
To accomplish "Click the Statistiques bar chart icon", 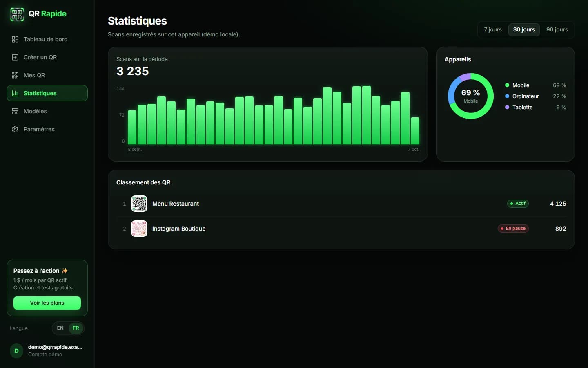I will point(15,93).
